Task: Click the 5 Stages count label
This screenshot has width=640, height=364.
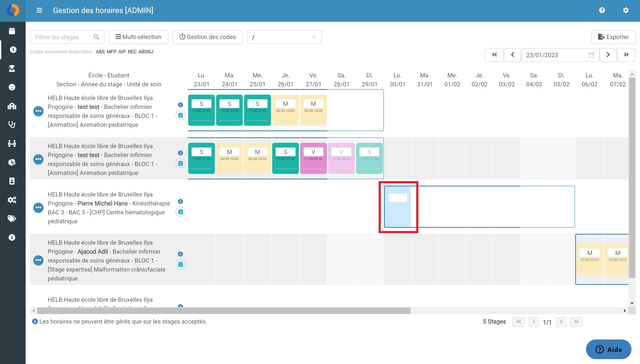Action: pyautogui.click(x=494, y=322)
